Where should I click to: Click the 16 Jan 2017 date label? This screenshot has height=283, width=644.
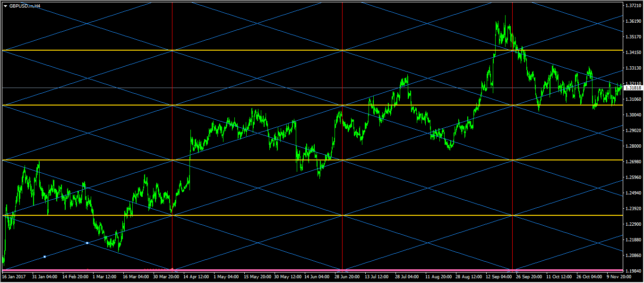click(13, 276)
